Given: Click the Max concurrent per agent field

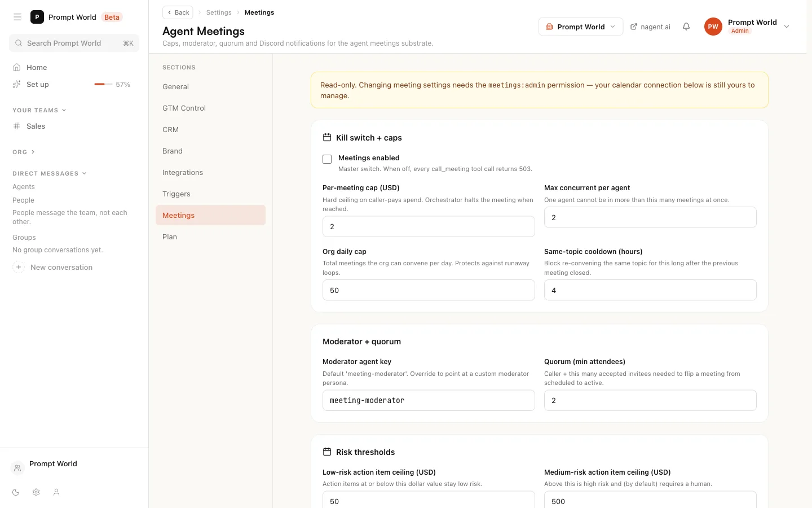Looking at the screenshot, I should point(650,217).
